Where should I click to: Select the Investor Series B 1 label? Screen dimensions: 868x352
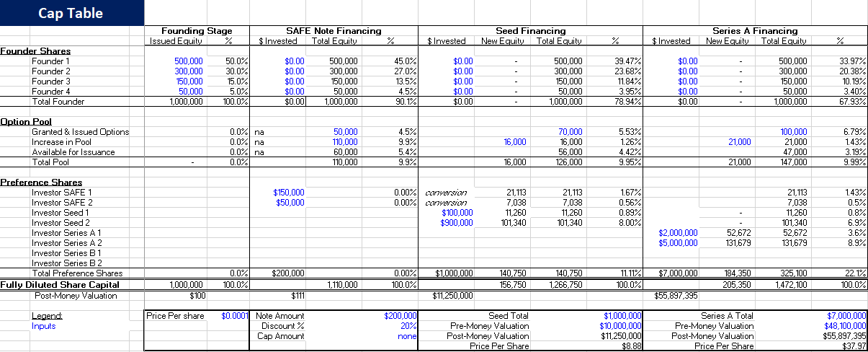[x=66, y=253]
